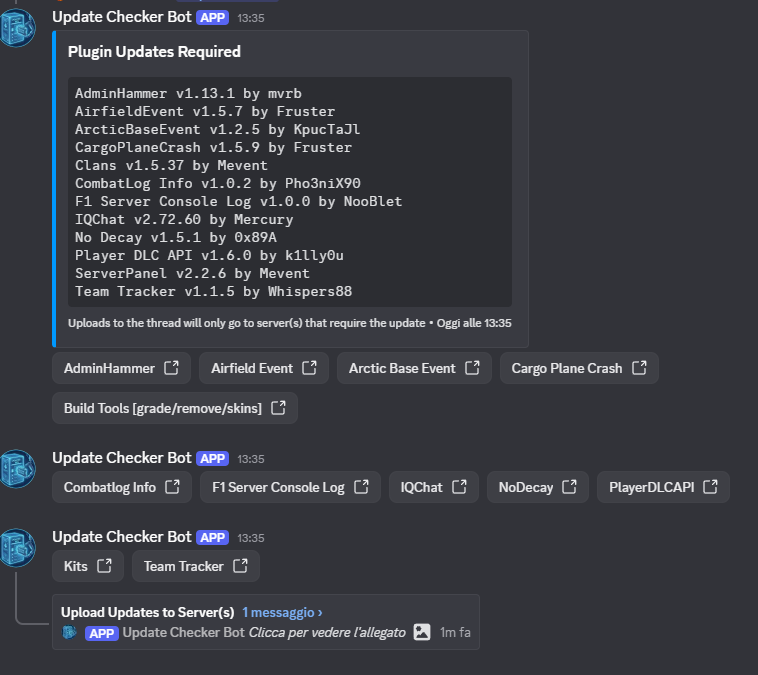
Task: Click the external link icon on AdminHammer
Action: click(171, 368)
